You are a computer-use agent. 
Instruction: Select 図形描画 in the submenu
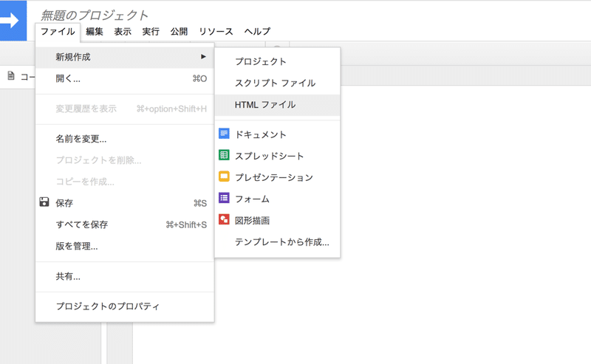click(278, 221)
